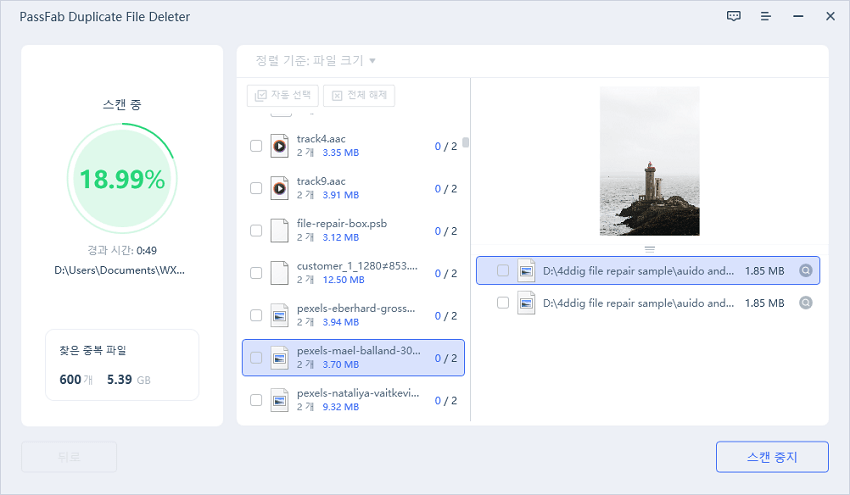Select the track9.aac file name

[x=321, y=181]
